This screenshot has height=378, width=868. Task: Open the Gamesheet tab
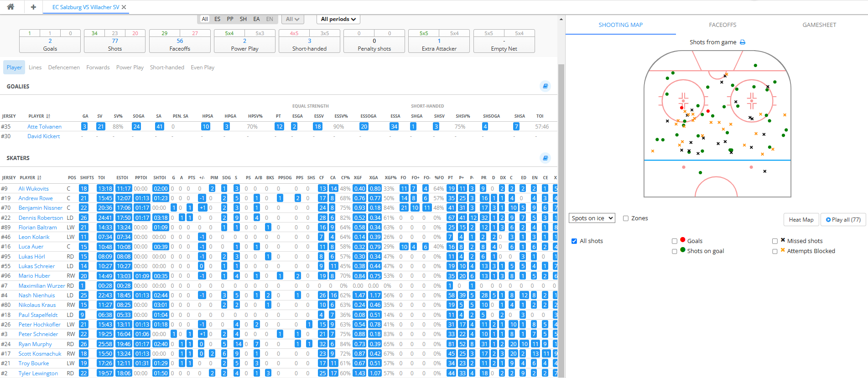819,25
